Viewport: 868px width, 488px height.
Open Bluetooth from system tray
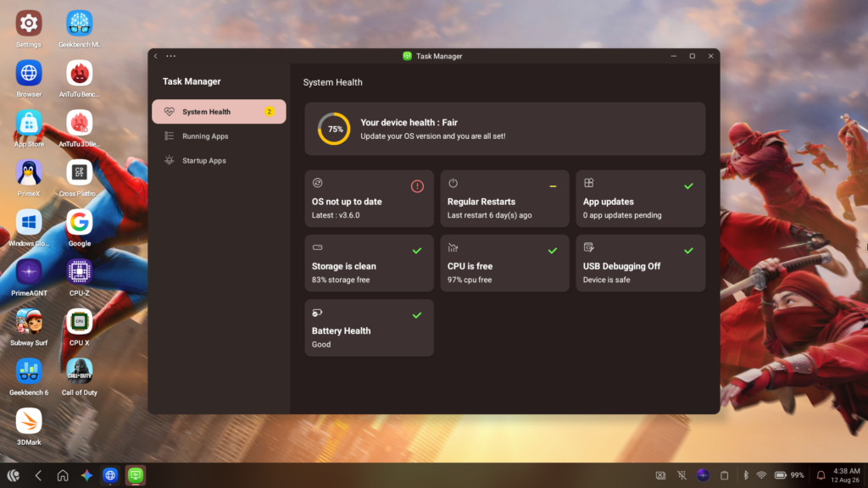[746, 475]
